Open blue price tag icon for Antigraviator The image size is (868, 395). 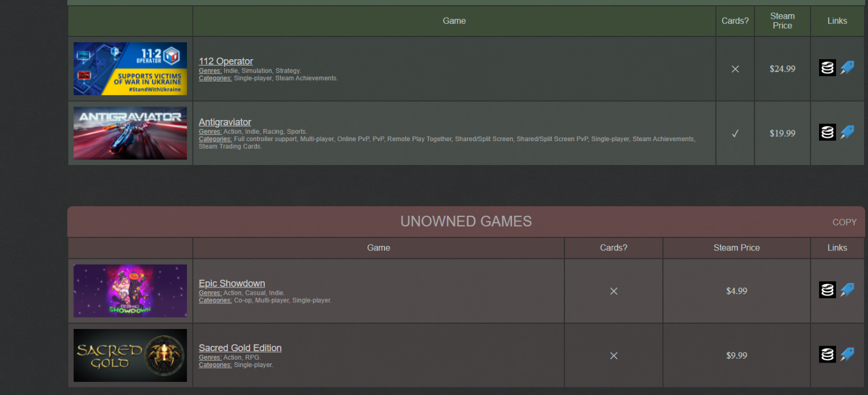(x=847, y=133)
